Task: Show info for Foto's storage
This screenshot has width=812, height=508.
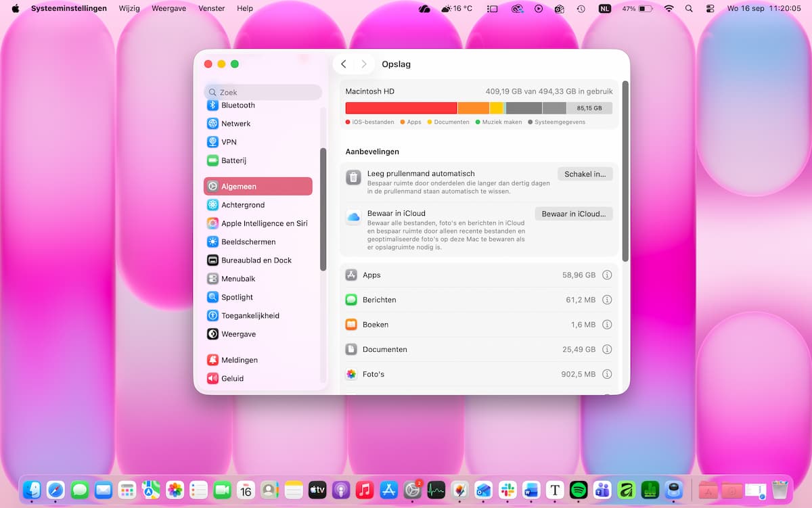Action: 607,374
